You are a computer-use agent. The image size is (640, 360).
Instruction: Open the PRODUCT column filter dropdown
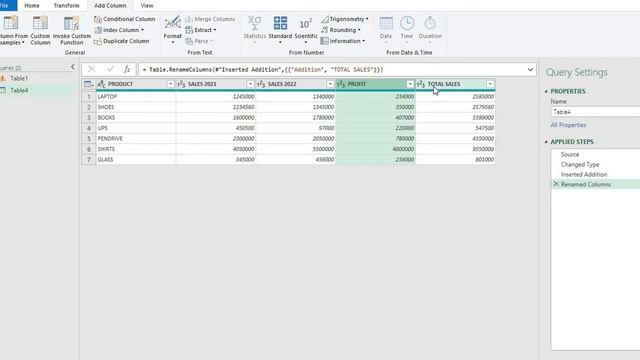[x=170, y=84]
